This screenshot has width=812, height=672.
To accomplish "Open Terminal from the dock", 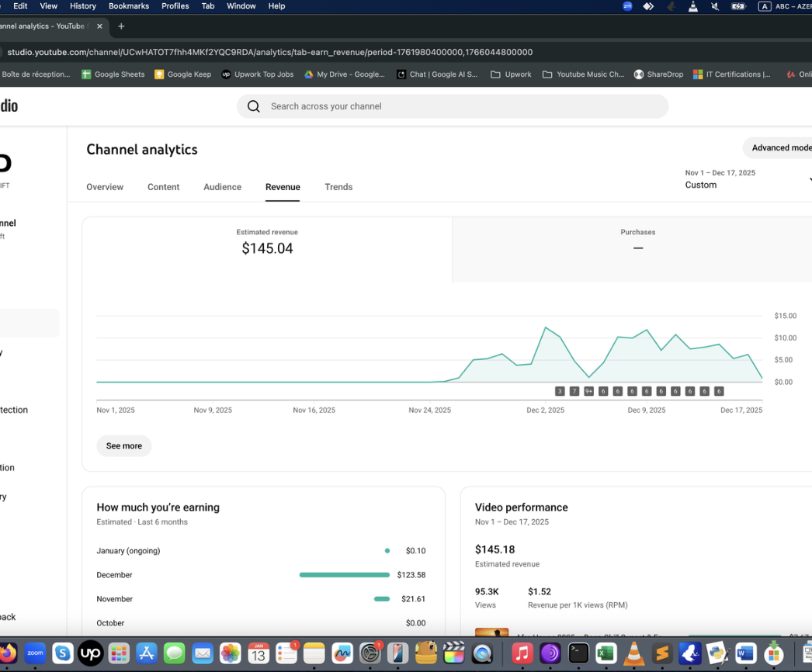I will [578, 653].
